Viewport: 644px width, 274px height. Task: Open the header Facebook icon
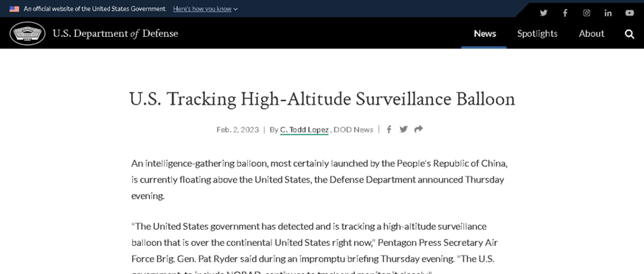(565, 13)
